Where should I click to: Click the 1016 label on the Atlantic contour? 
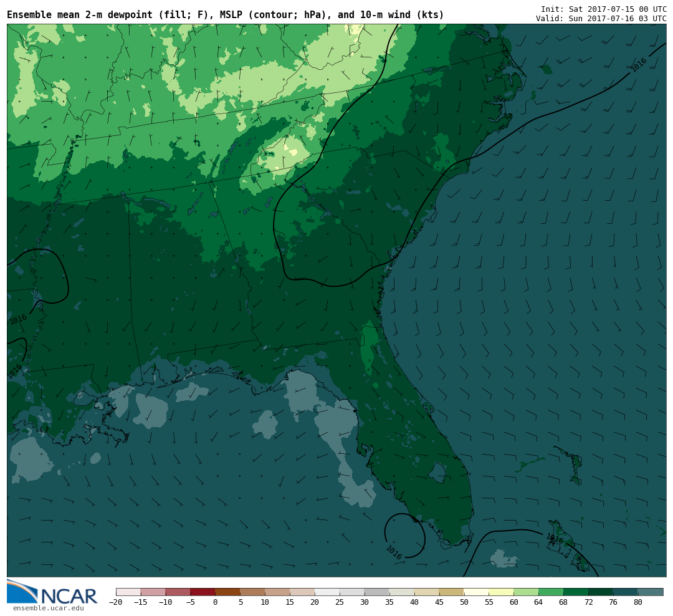point(639,65)
